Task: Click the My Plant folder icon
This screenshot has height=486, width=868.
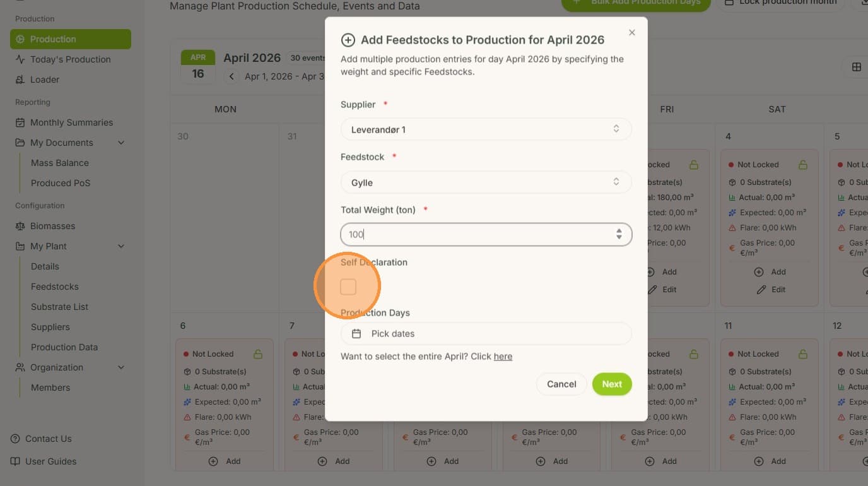Action: pyautogui.click(x=20, y=246)
